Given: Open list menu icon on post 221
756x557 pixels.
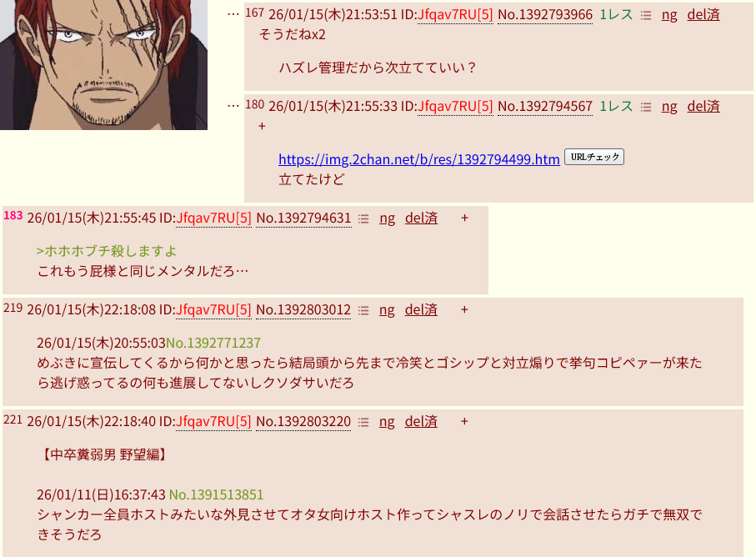Looking at the screenshot, I should pyautogui.click(x=363, y=423).
